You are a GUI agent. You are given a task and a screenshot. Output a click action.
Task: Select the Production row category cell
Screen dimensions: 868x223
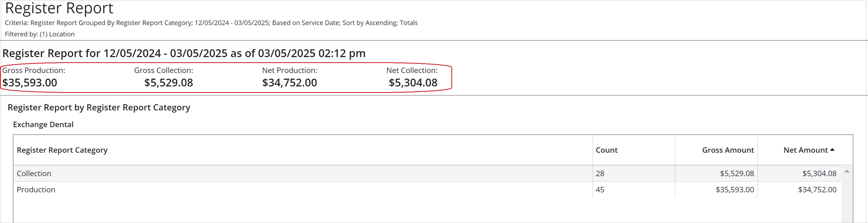click(36, 190)
